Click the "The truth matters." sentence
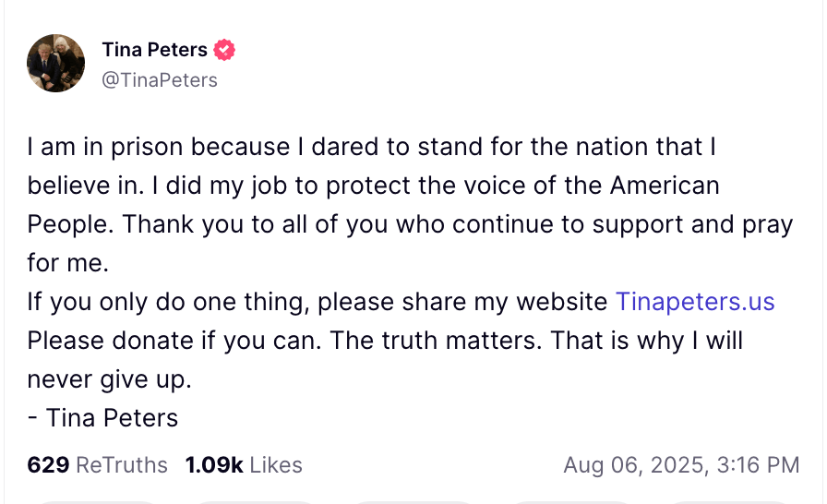Image resolution: width=827 pixels, height=504 pixels. pos(437,341)
